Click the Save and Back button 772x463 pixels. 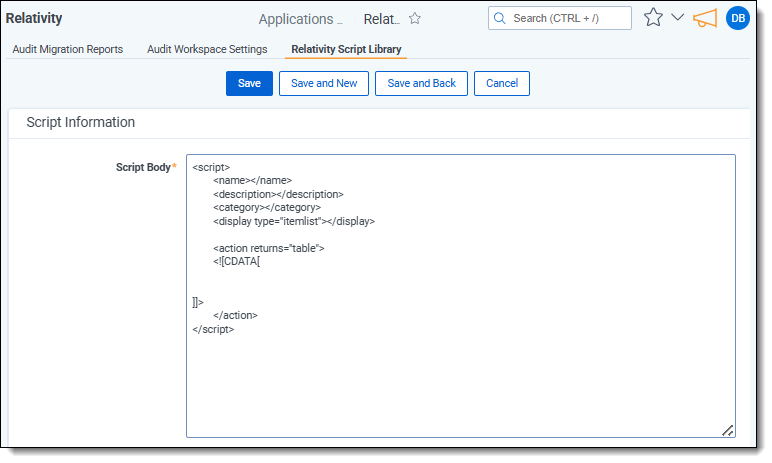(x=421, y=83)
